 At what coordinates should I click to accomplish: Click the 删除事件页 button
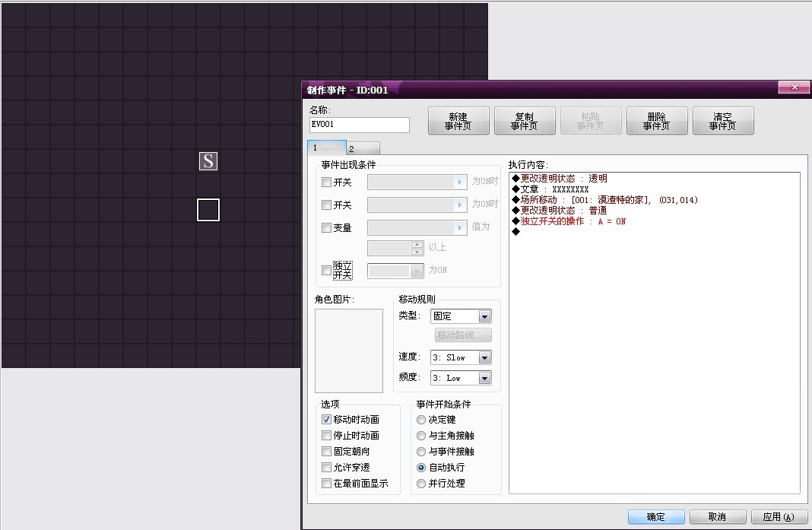point(657,121)
